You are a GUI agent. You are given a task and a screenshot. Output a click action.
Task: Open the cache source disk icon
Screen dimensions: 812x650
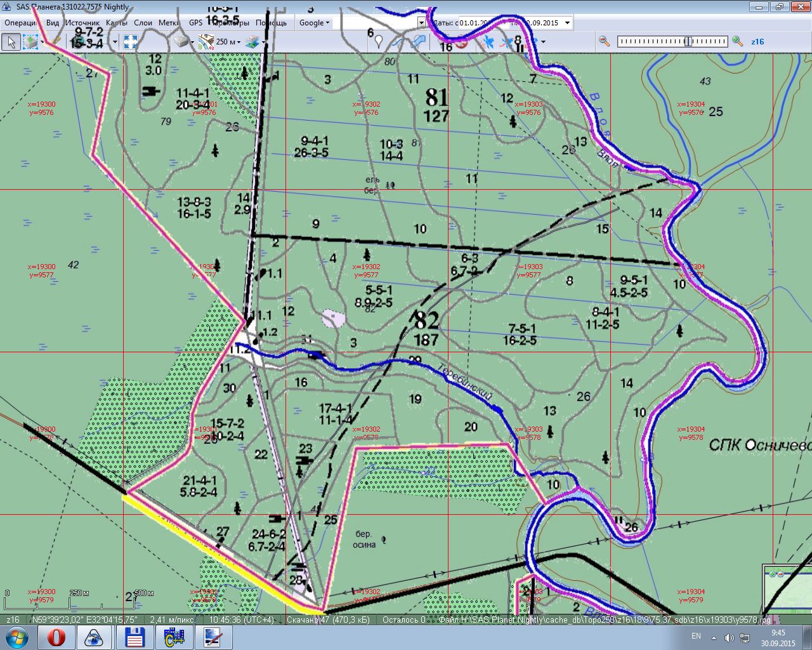182,42
